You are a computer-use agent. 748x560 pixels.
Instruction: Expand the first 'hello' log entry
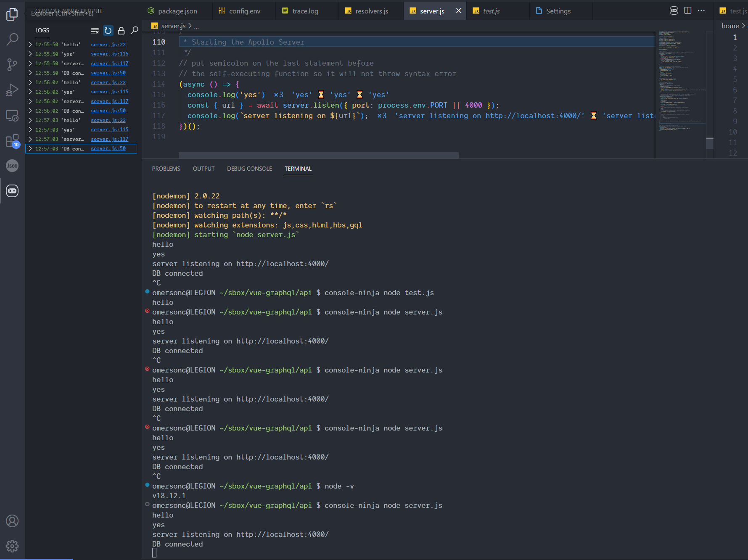[30, 44]
